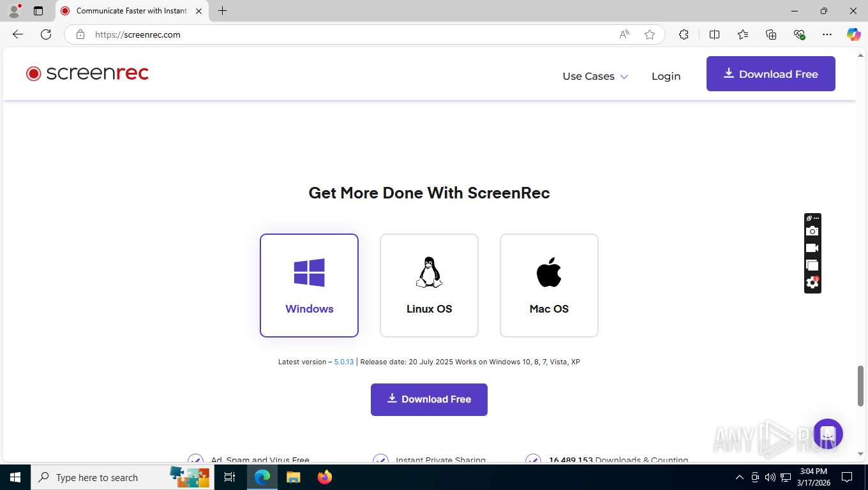The width and height of the screenshot is (868, 490).
Task: Open ScreenRec recording gallery icon
Action: pyautogui.click(x=812, y=265)
